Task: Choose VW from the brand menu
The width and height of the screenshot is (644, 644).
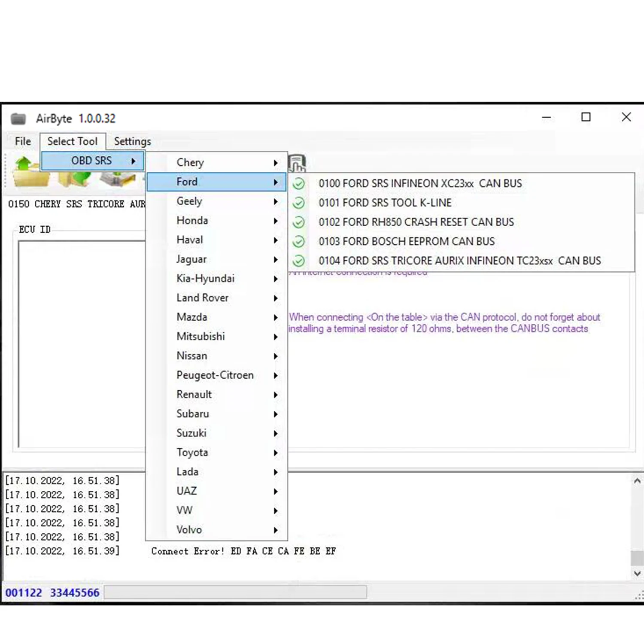Action: point(216,510)
